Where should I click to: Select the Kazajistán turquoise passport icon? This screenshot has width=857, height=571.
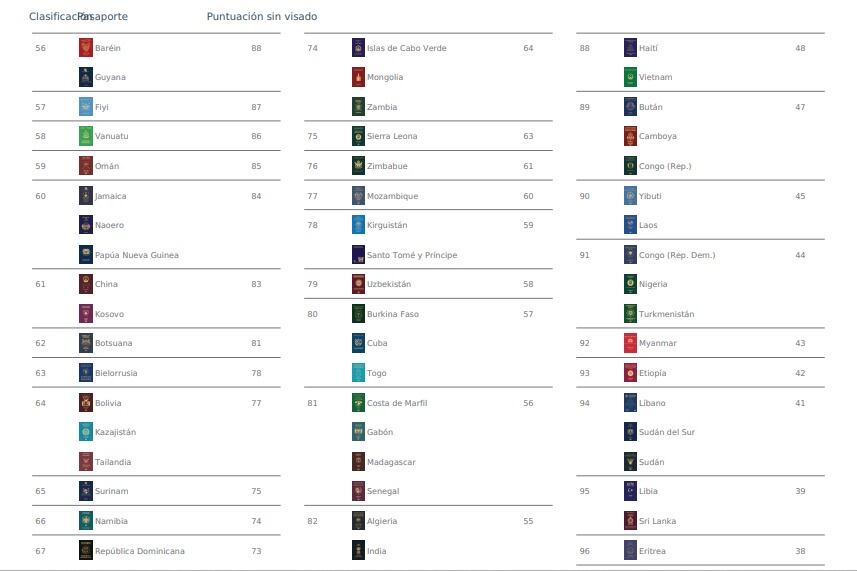coord(86,432)
